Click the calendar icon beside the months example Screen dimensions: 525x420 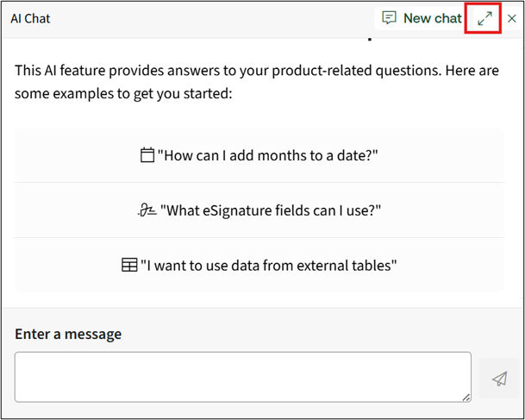(147, 155)
